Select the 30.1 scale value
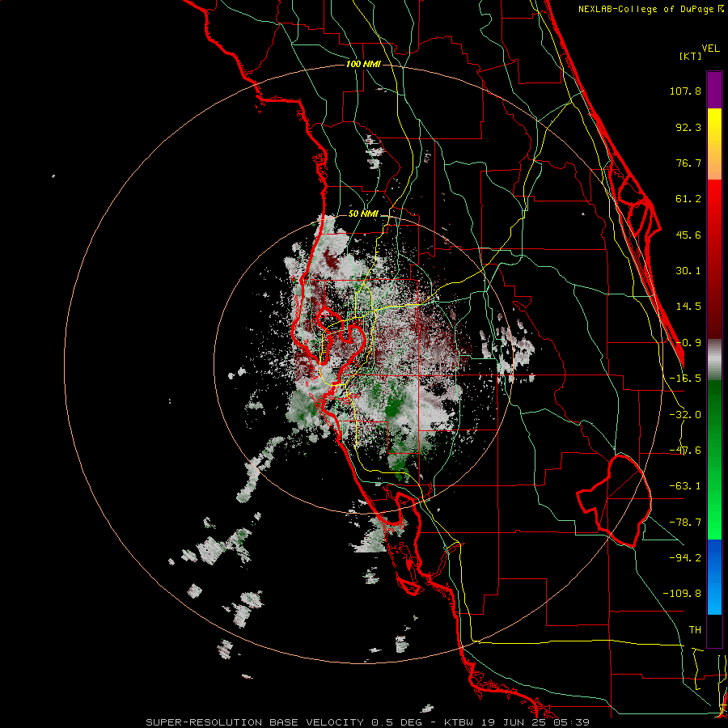Image resolution: width=728 pixels, height=728 pixels. 688,271
